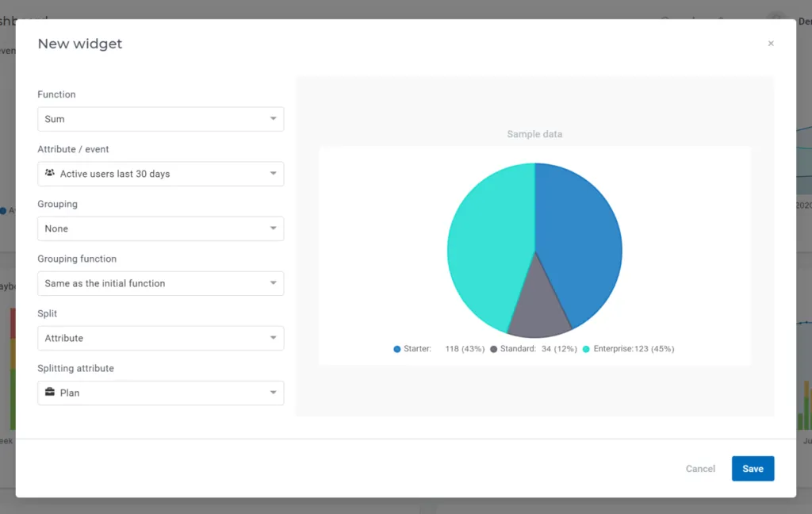Click the Grouping function label
The height and width of the screenshot is (514, 812).
[77, 259]
